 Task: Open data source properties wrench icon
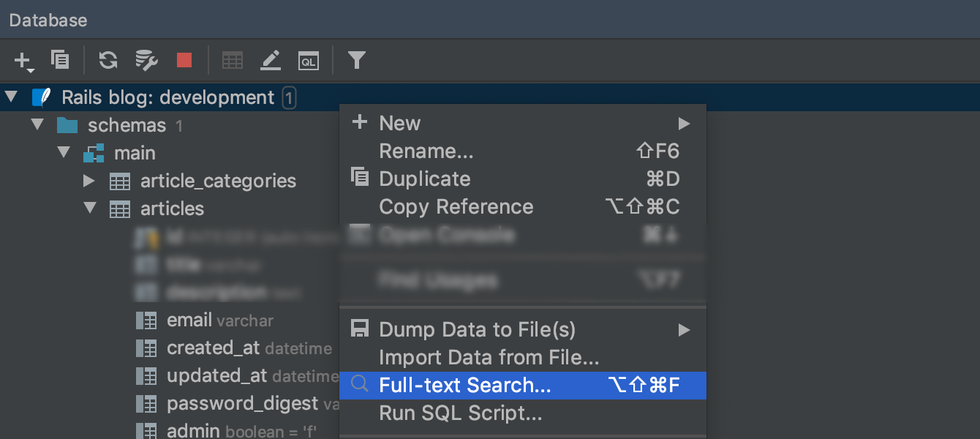click(x=146, y=60)
